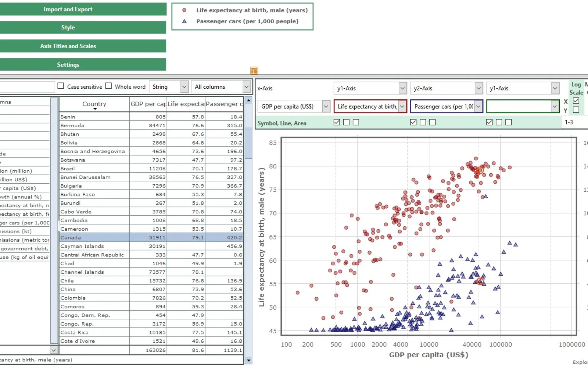Click the blue triangle legend marker
The width and height of the screenshot is (588, 368).
[184, 21]
